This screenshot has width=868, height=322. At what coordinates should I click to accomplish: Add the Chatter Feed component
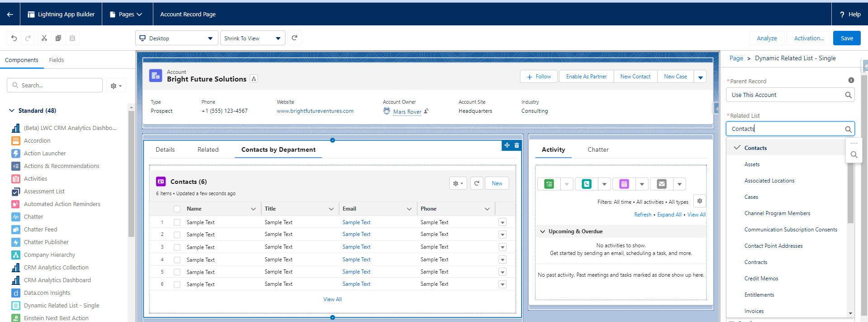coord(40,230)
